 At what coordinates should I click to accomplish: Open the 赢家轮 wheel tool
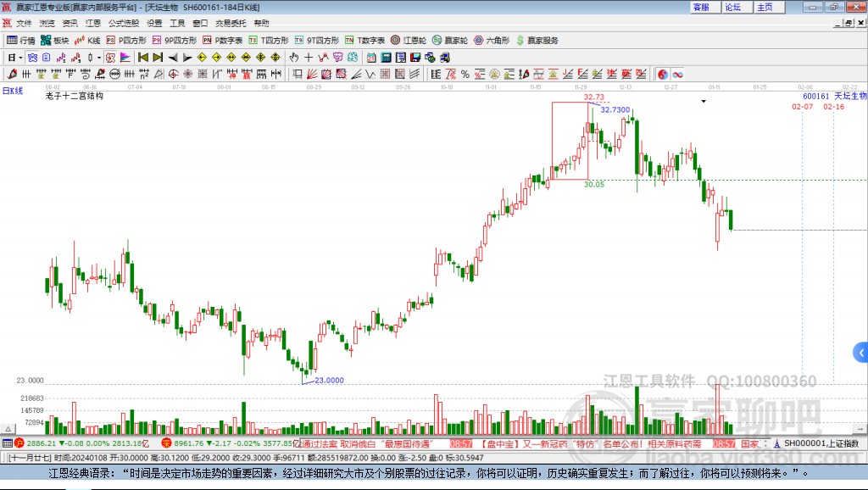(x=450, y=40)
